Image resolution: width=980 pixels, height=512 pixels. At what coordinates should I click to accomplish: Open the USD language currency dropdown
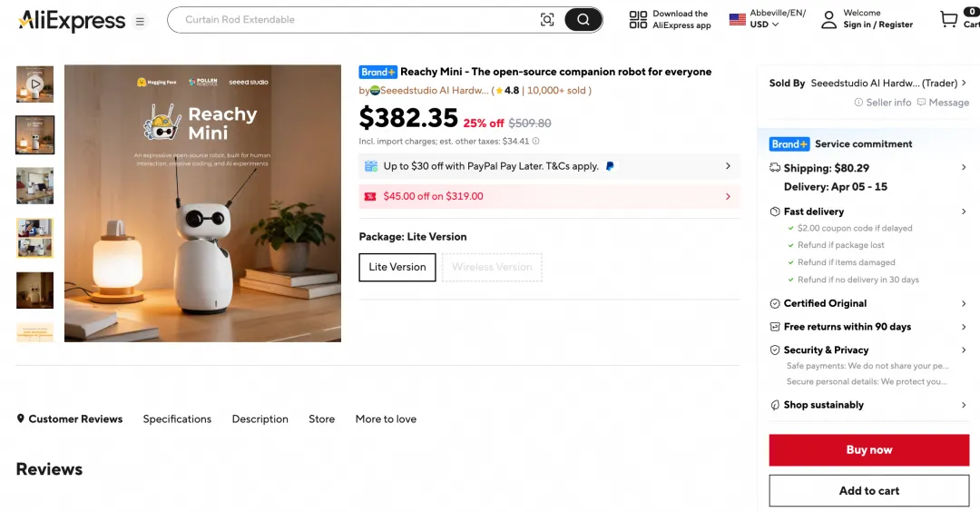pyautogui.click(x=763, y=25)
